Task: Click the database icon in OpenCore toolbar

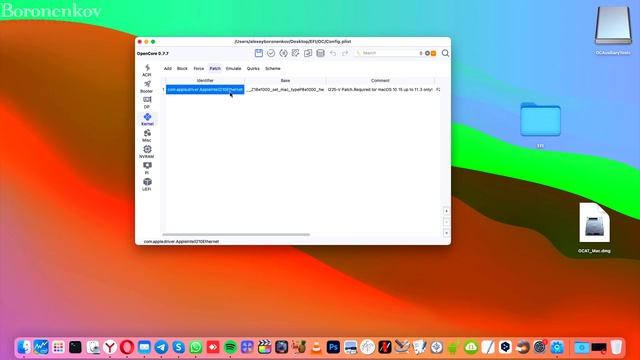Action: tap(320, 53)
